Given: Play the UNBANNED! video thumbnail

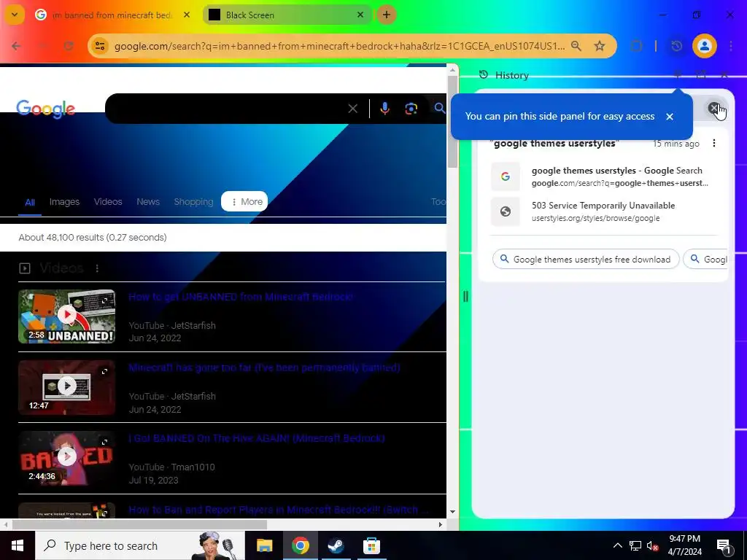Looking at the screenshot, I should pyautogui.click(x=66, y=316).
